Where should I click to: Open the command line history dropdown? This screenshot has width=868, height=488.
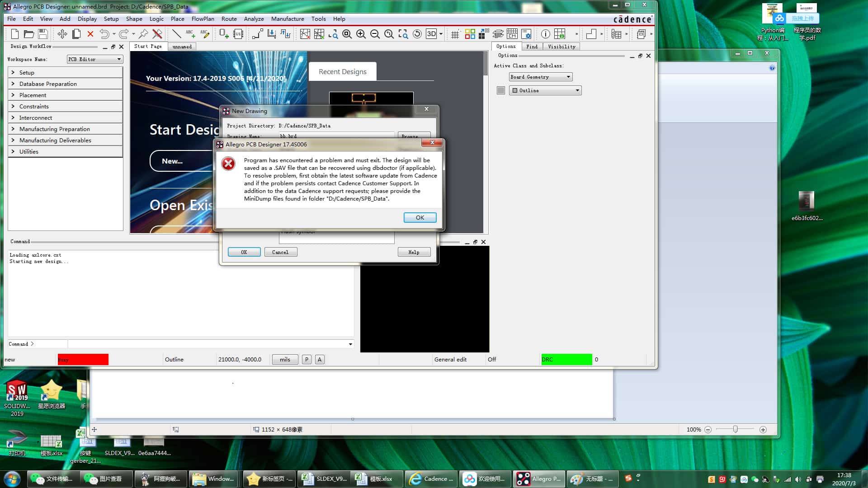tap(350, 344)
